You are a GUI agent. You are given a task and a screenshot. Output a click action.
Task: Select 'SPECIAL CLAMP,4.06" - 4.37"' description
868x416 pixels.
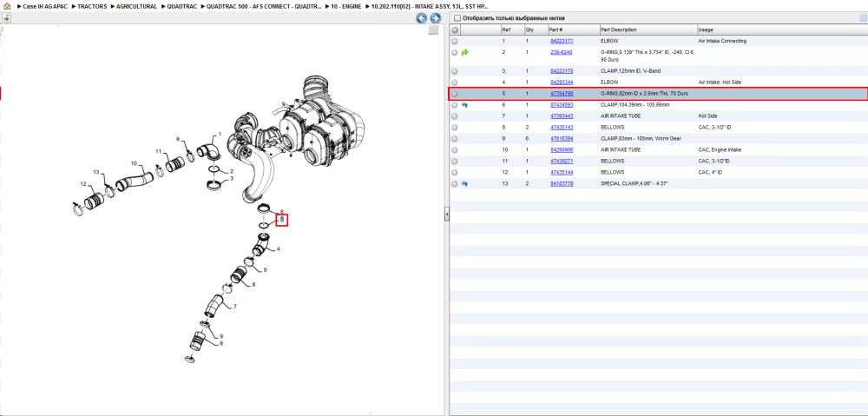coord(635,183)
